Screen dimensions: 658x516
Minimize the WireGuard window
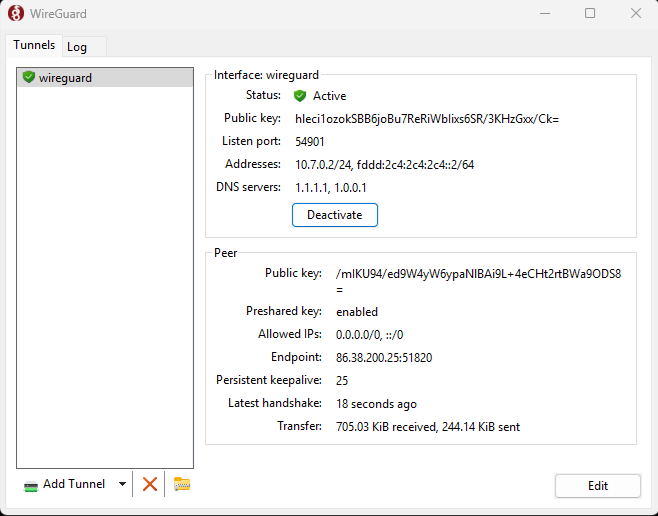click(545, 13)
